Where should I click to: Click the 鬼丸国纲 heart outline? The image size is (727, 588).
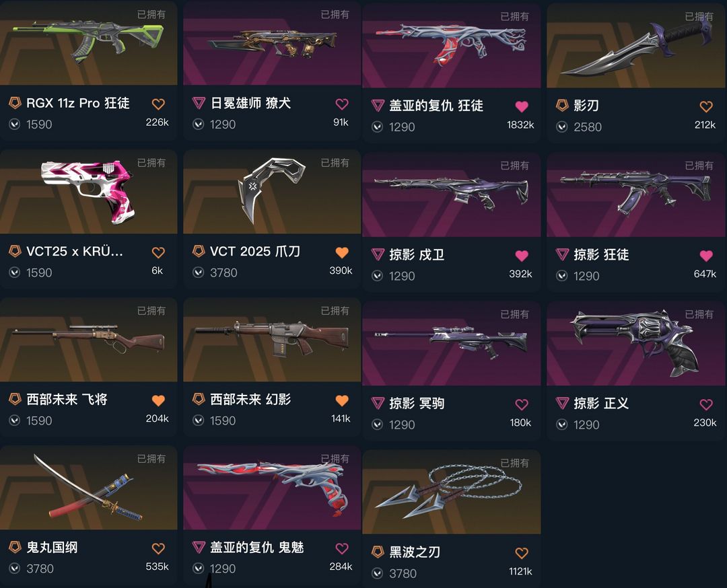click(x=158, y=548)
